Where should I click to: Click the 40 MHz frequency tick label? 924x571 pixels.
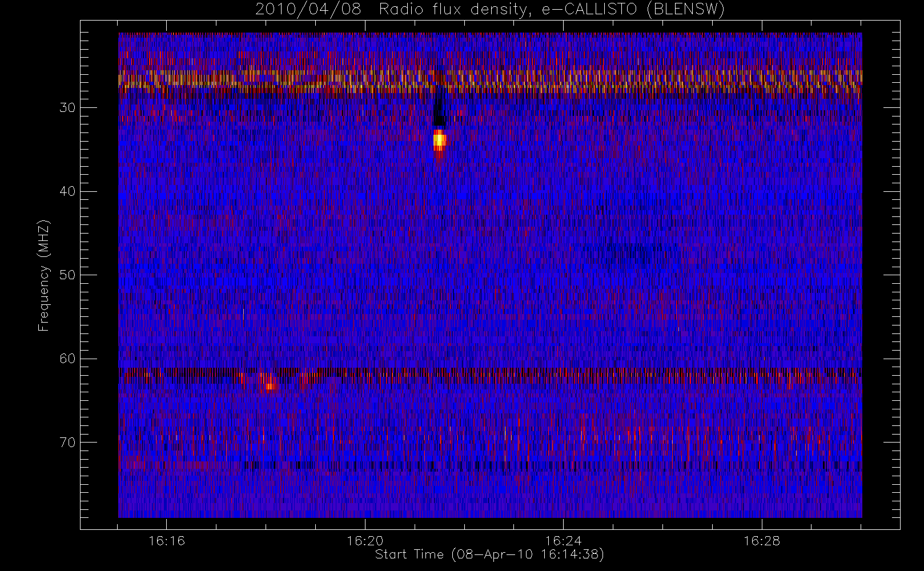click(x=67, y=191)
